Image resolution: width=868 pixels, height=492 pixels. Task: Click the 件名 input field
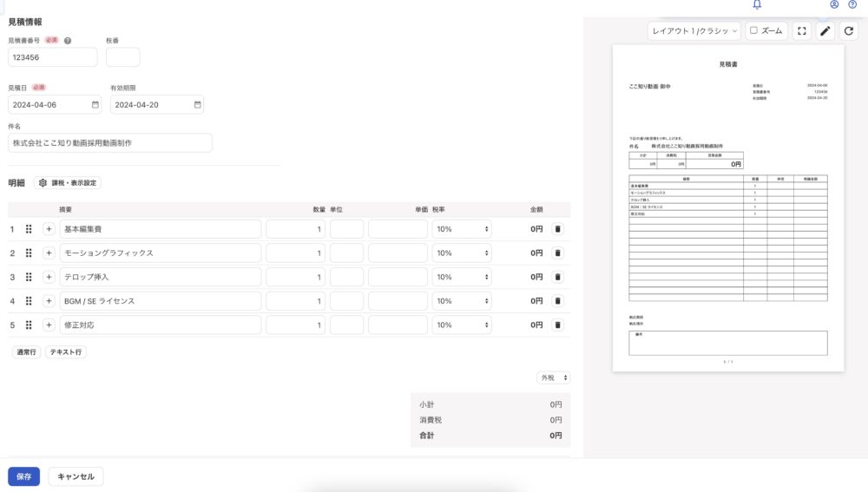[110, 143]
